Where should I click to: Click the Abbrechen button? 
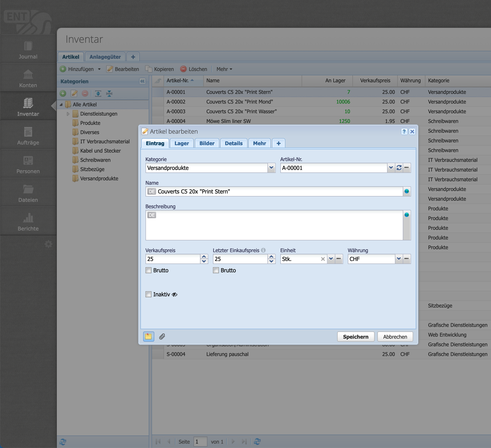(x=395, y=337)
